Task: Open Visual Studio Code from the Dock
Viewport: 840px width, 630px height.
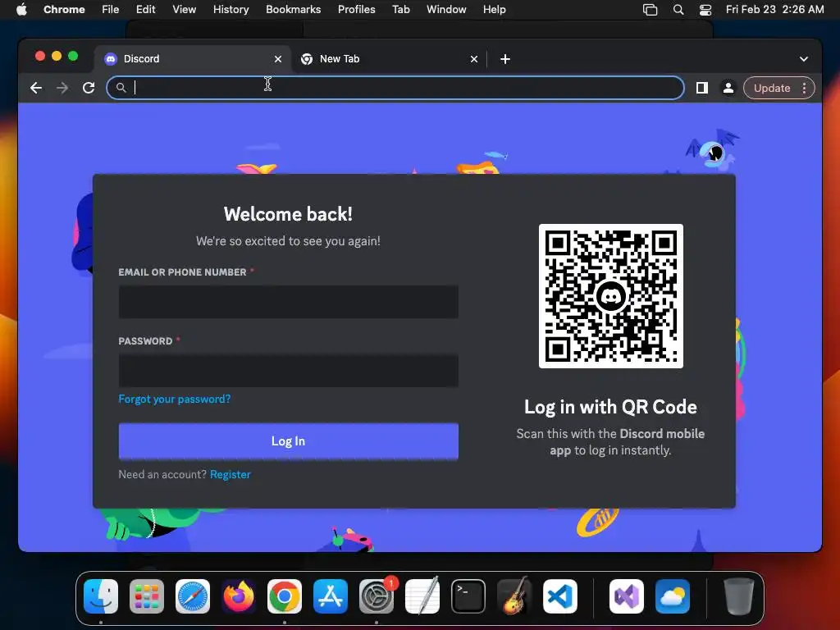Action: (x=560, y=596)
